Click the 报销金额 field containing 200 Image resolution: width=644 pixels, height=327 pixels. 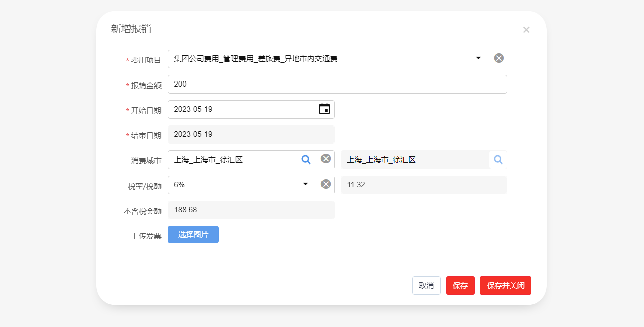coord(337,84)
